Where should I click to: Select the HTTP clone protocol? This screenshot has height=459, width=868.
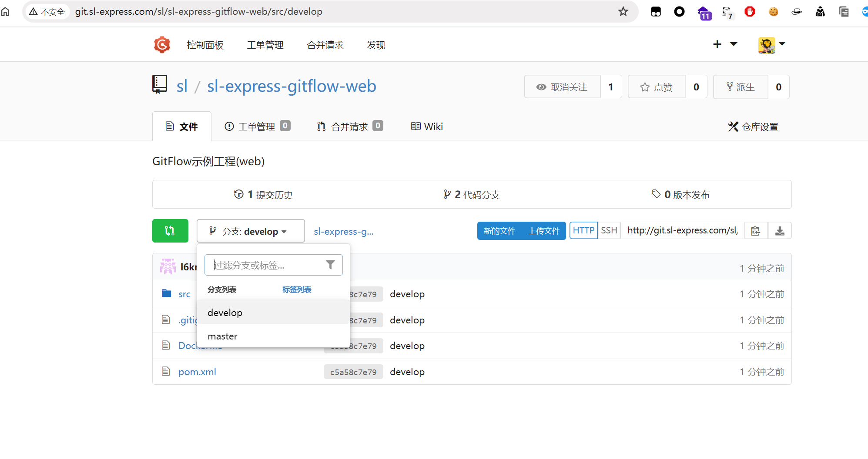click(x=583, y=230)
